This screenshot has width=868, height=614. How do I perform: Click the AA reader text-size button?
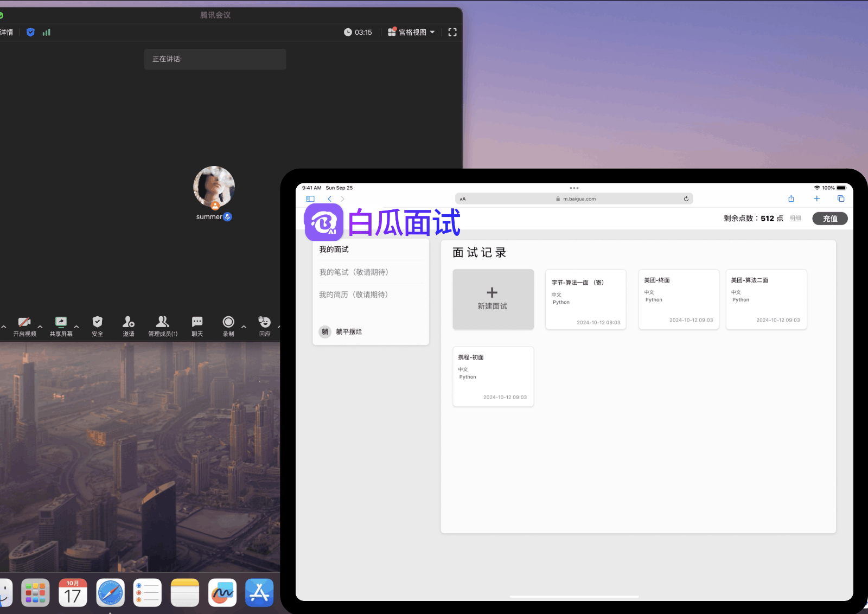click(463, 199)
